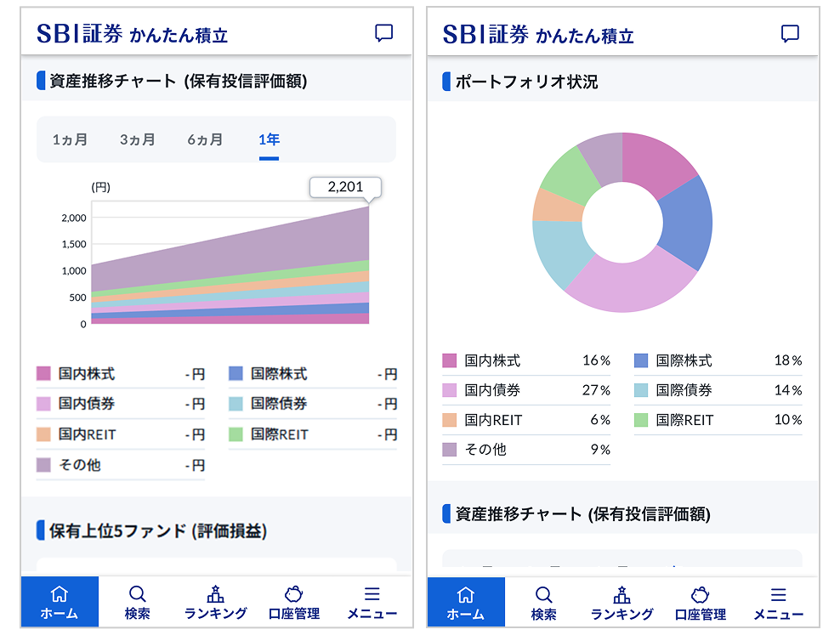The width and height of the screenshot is (840, 635).
Task: Click the SBI証券 logo on the portfolio screen
Action: click(x=485, y=34)
